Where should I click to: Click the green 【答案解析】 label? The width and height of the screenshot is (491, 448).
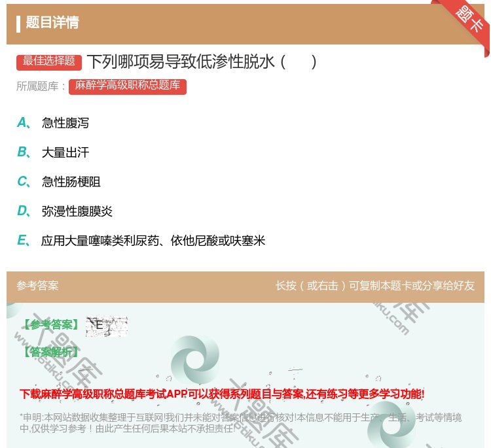point(52,352)
